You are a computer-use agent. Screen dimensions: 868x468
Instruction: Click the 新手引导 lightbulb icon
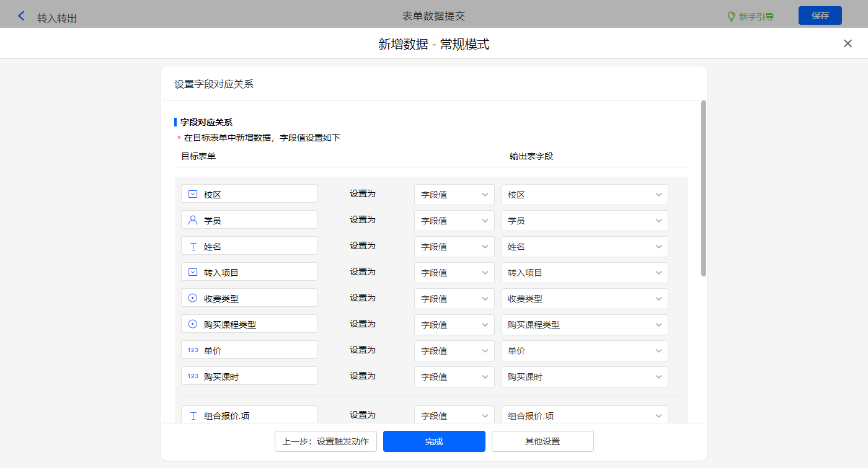[731, 17]
